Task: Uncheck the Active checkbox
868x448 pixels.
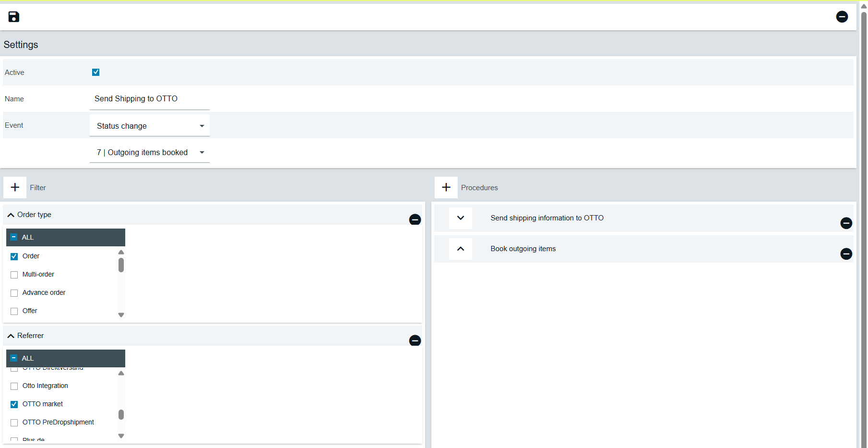Action: point(96,73)
